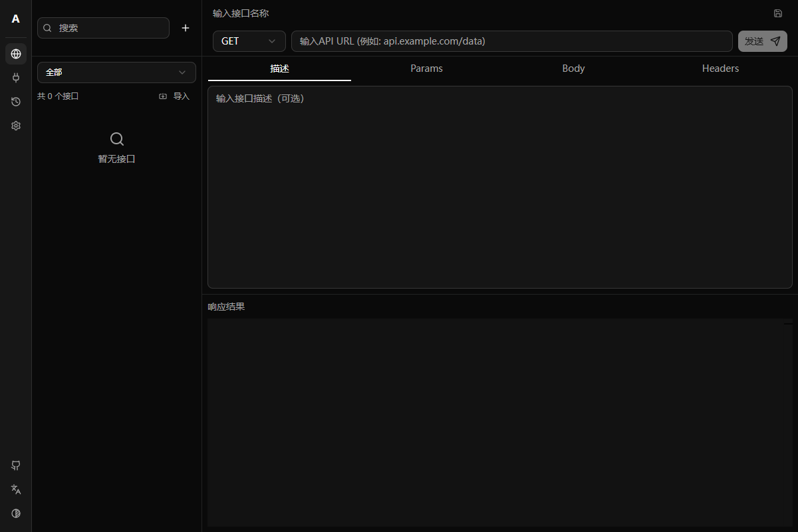The image size is (798, 532).
Task: Open the GET method dropdown
Action: [x=249, y=41]
